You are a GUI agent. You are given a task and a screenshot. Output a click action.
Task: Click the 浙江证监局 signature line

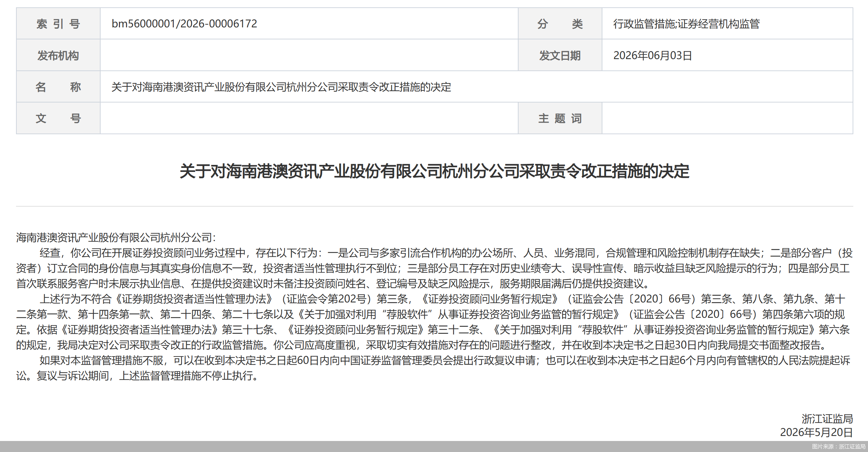tap(827, 418)
